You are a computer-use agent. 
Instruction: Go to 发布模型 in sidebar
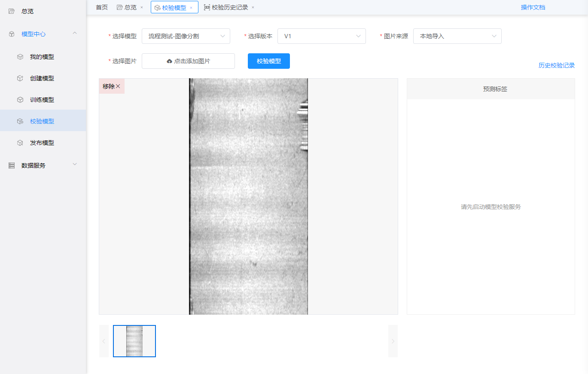pyautogui.click(x=43, y=143)
